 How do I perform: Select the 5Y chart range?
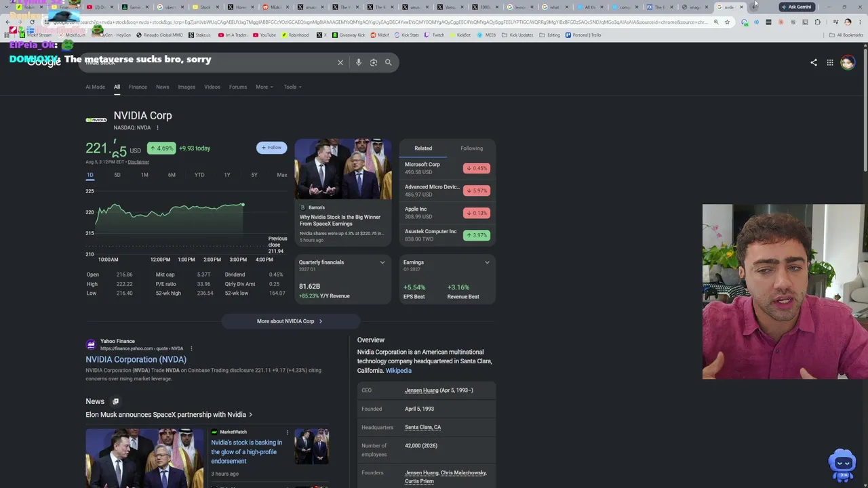[254, 175]
